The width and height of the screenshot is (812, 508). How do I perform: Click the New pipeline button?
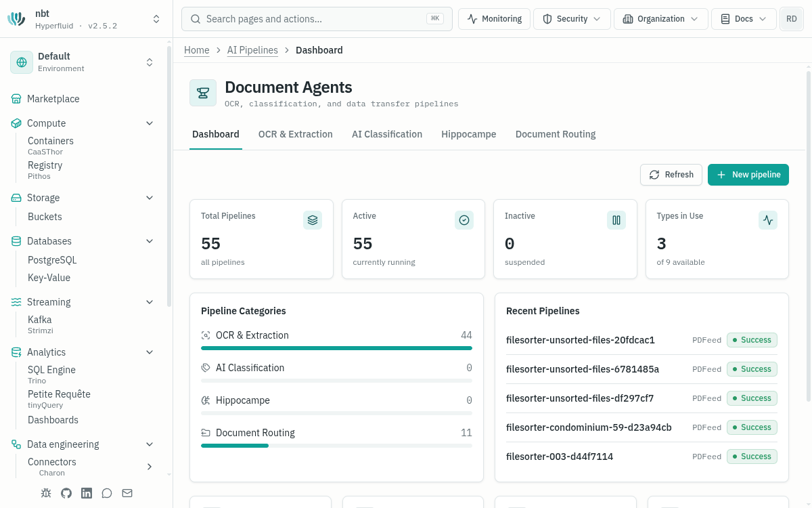point(748,175)
